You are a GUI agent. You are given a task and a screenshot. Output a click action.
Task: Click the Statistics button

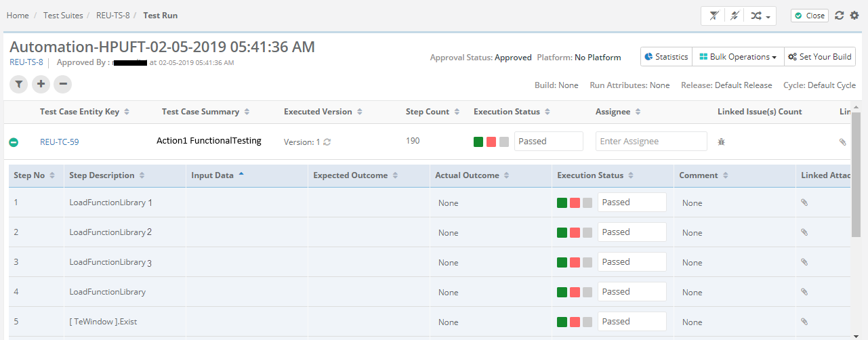tap(666, 57)
